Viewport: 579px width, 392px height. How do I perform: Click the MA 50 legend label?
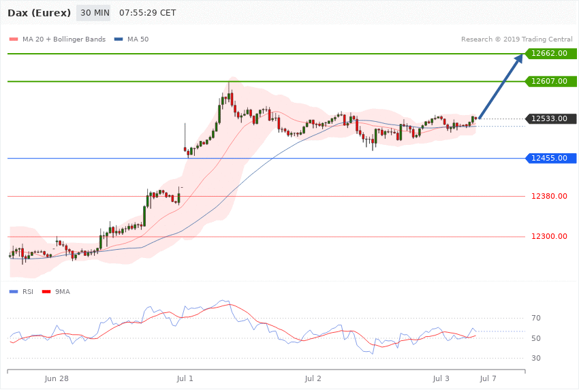pyautogui.click(x=138, y=39)
